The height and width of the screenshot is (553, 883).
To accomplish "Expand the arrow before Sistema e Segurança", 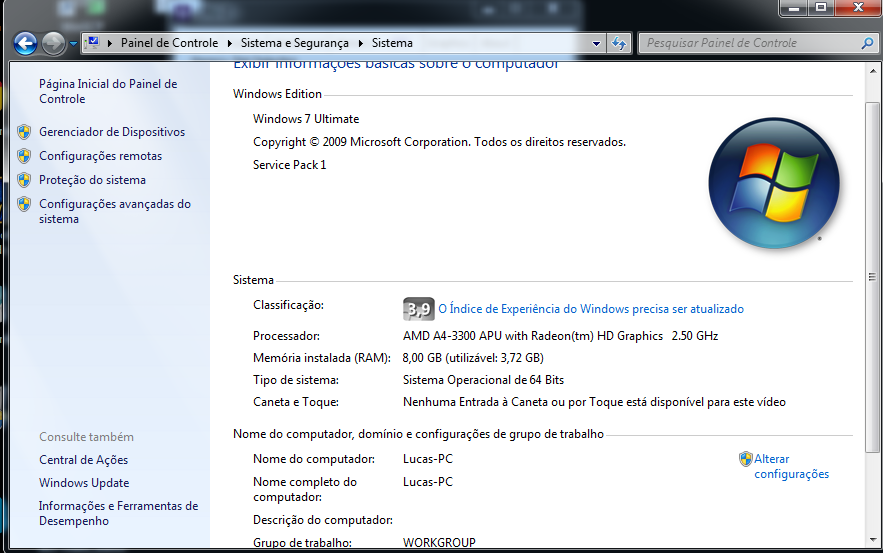I will tap(230, 43).
